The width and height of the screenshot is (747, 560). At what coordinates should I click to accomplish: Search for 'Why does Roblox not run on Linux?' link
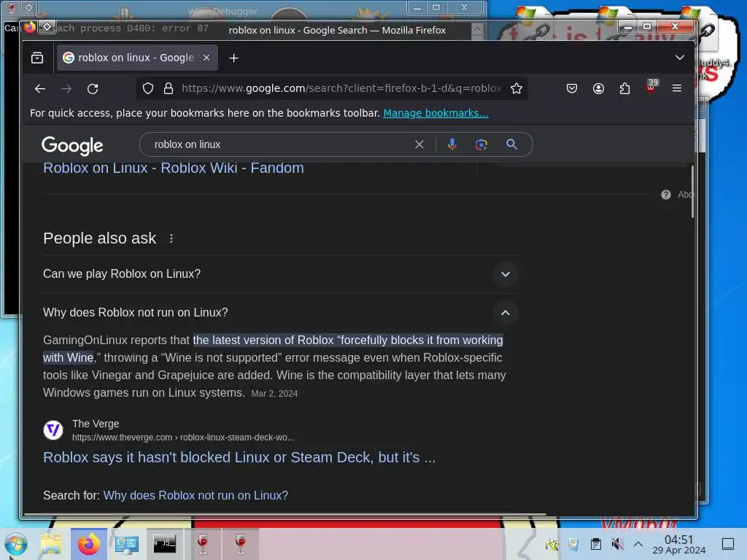click(196, 495)
